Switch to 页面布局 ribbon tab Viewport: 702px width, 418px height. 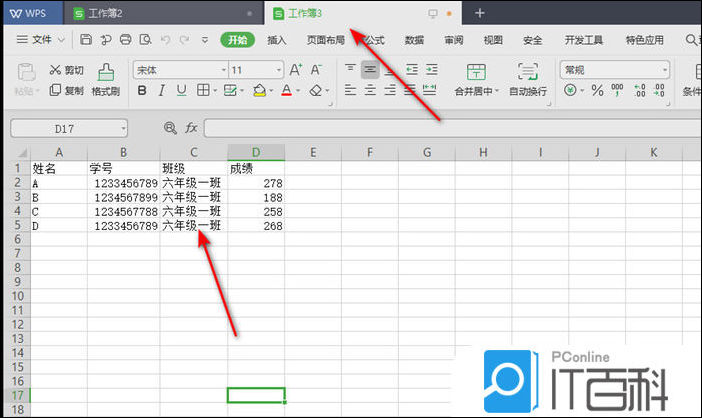325,40
